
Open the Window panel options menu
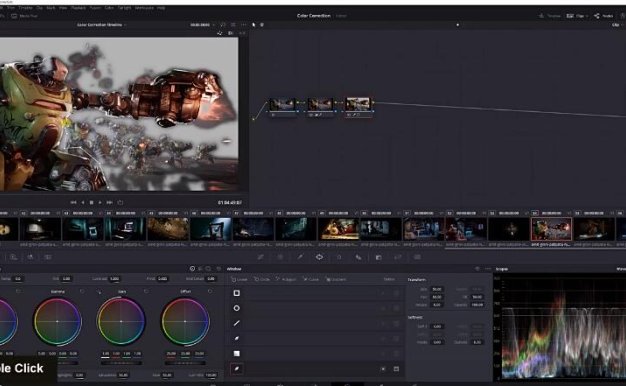click(488, 269)
